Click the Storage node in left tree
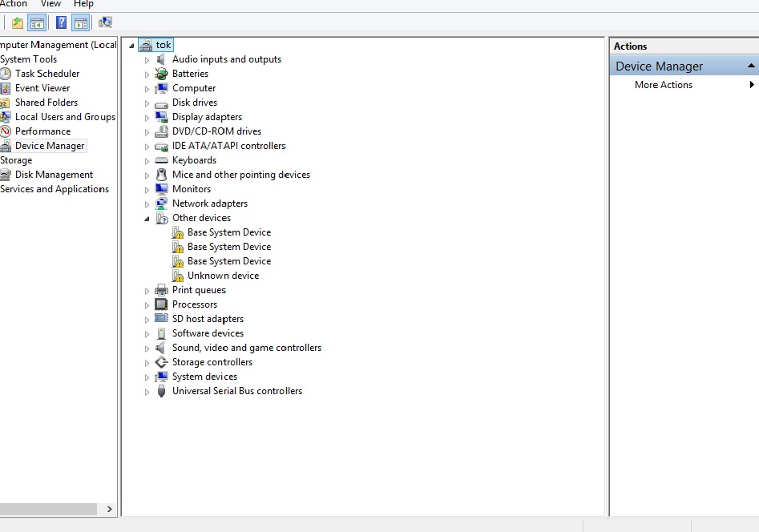The image size is (759, 532). click(16, 160)
